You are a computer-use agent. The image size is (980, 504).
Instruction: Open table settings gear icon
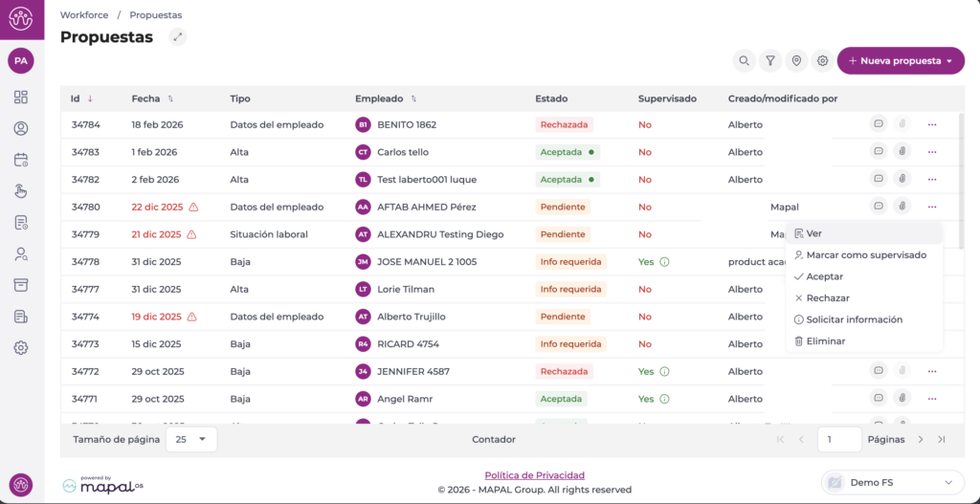coord(821,61)
